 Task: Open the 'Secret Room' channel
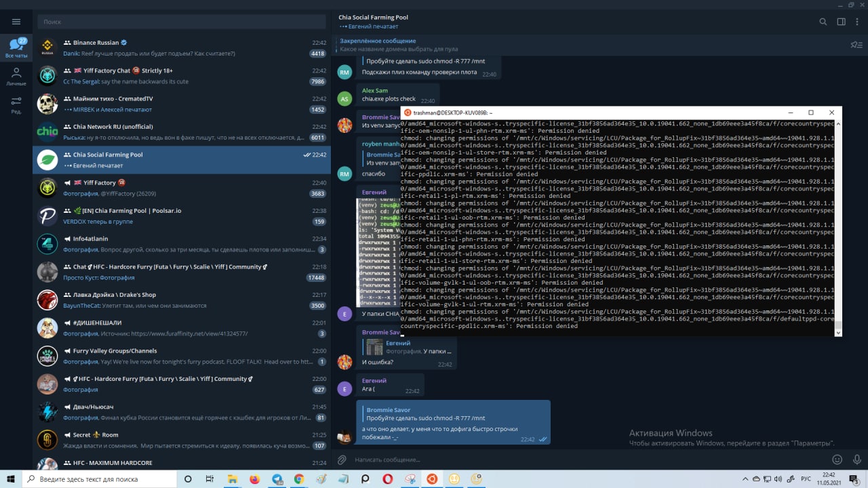point(182,440)
